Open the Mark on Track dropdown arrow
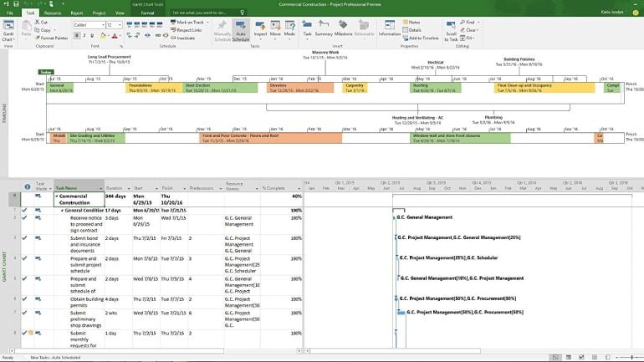The width and height of the screenshot is (644, 362). coord(207,23)
